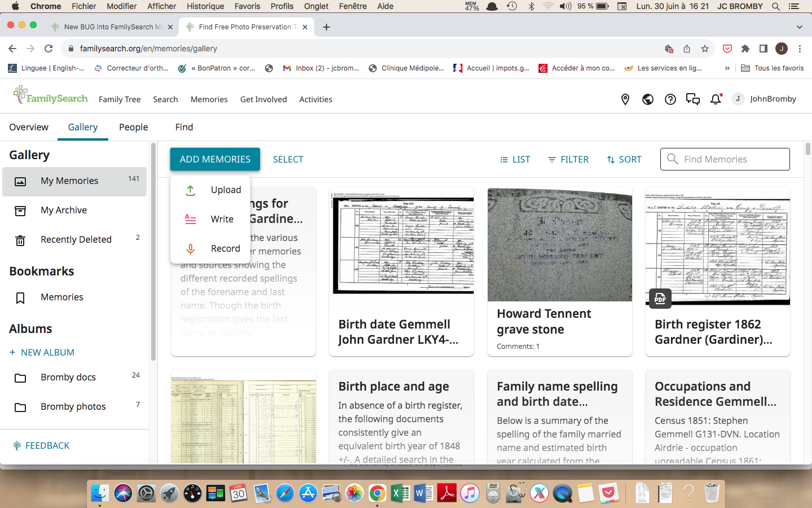Go back in Chrome
This screenshot has height=508, width=812.
(12, 49)
